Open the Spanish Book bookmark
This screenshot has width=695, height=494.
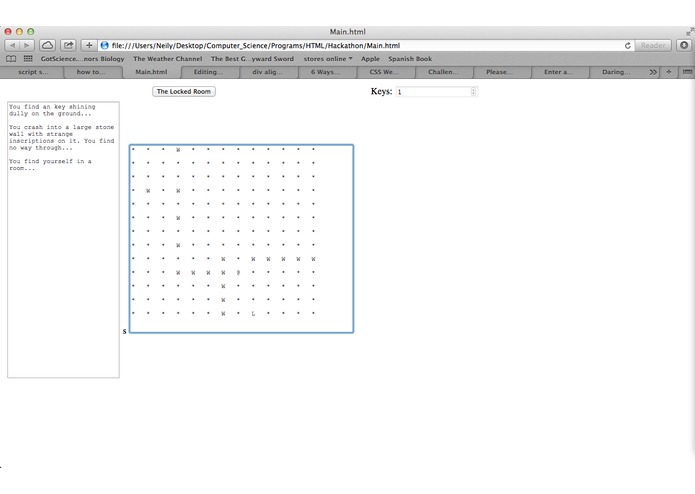tap(410, 58)
